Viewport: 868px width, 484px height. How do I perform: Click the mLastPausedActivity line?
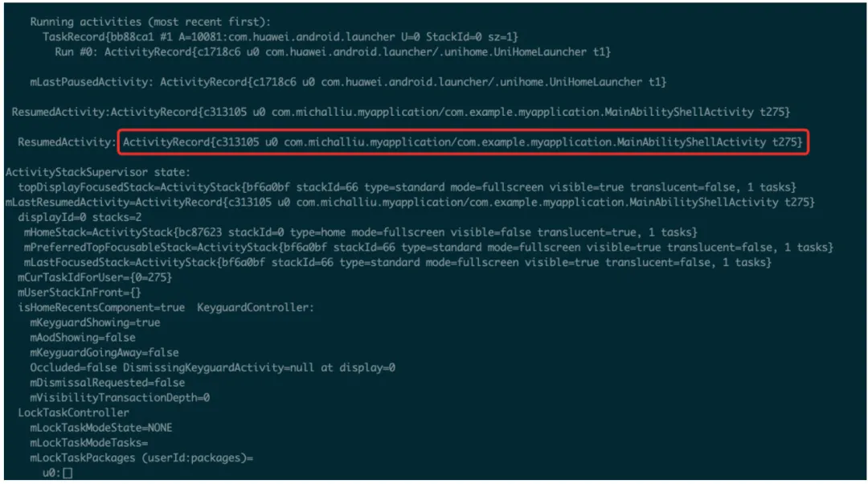(348, 82)
